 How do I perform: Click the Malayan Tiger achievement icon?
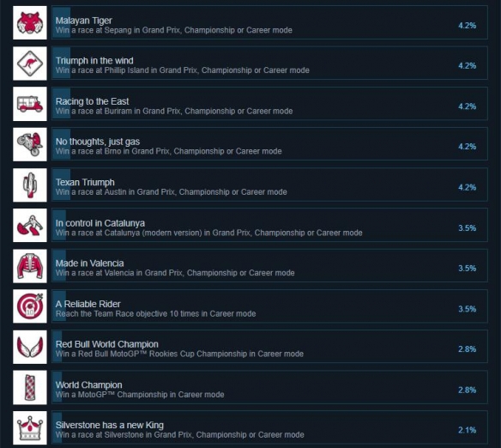(x=30, y=22)
